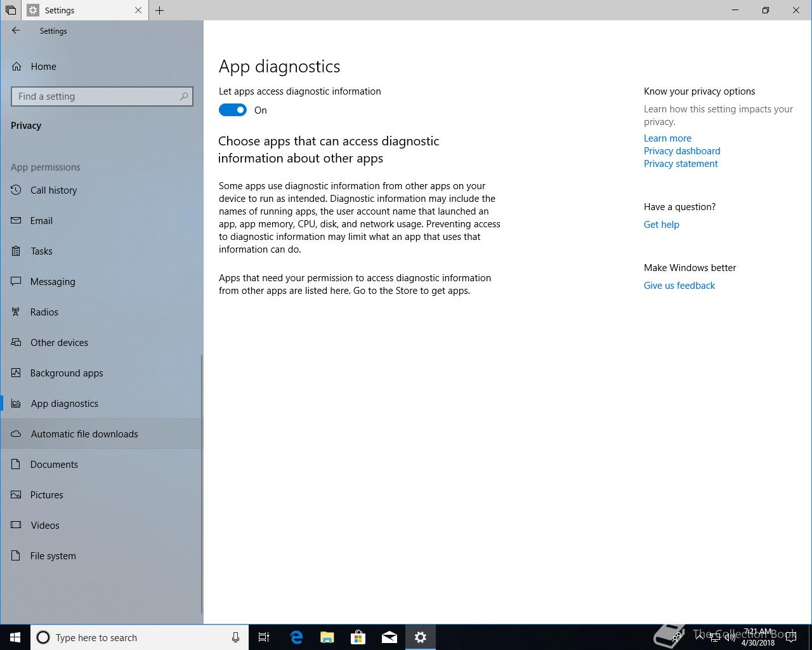Click the Tasks clipboard icon
The image size is (812, 650).
[x=16, y=251]
